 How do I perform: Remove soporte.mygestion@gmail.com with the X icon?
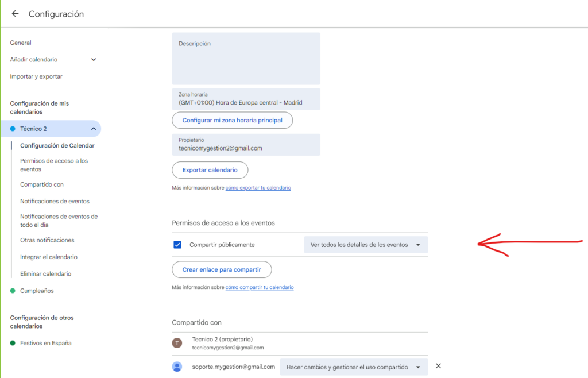click(x=438, y=365)
